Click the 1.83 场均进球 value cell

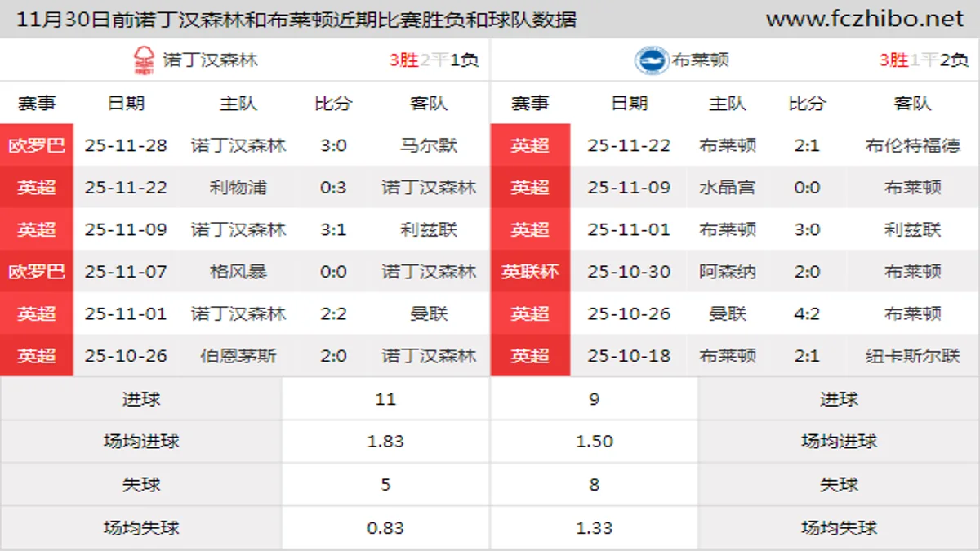(x=385, y=442)
